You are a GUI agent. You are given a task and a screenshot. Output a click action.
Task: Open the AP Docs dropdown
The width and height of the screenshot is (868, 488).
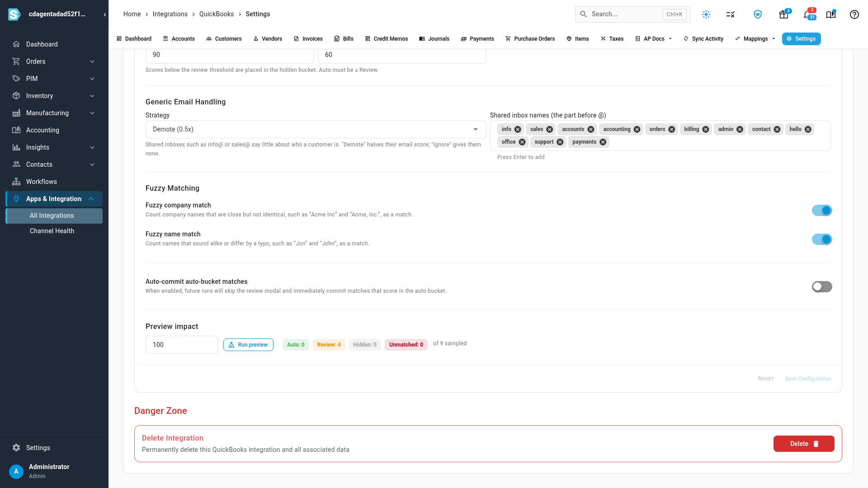tap(653, 39)
